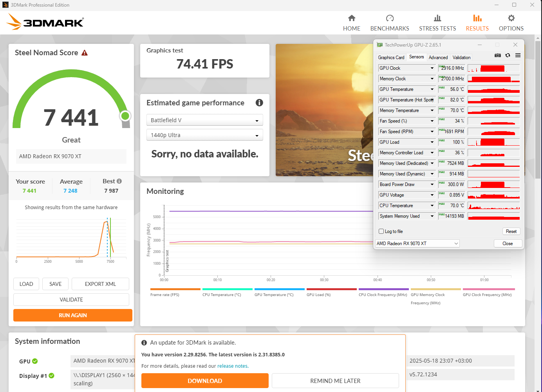Click the info icon in the update notice
The width and height of the screenshot is (542, 392).
point(144,343)
